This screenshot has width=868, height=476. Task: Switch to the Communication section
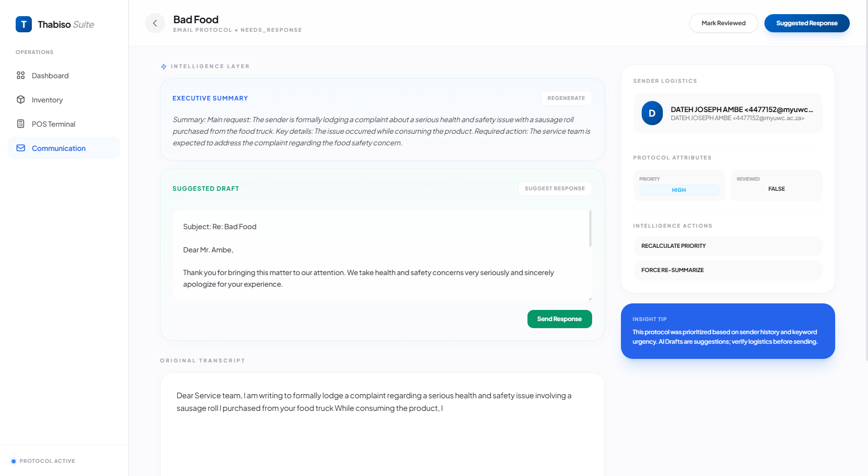pos(59,148)
